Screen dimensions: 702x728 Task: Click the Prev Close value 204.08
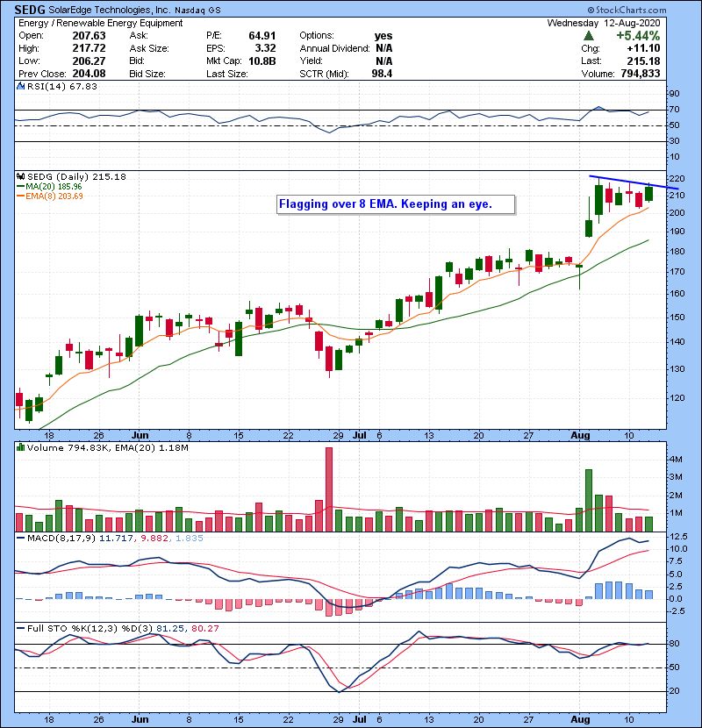pos(89,74)
